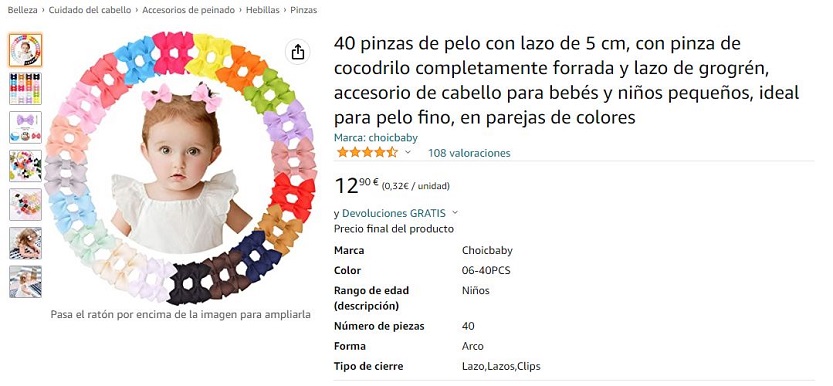Click the share icon on product image
Screen dimensions: 833x386
[x=298, y=52]
